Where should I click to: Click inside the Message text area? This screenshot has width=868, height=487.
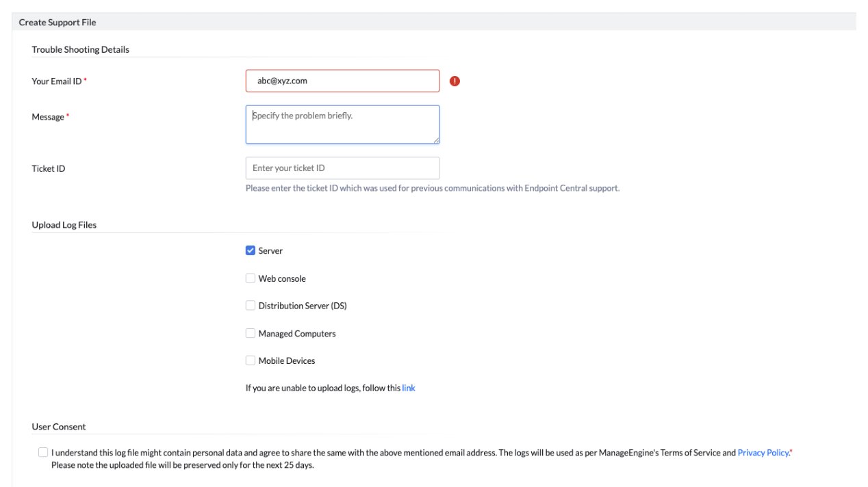[342, 124]
